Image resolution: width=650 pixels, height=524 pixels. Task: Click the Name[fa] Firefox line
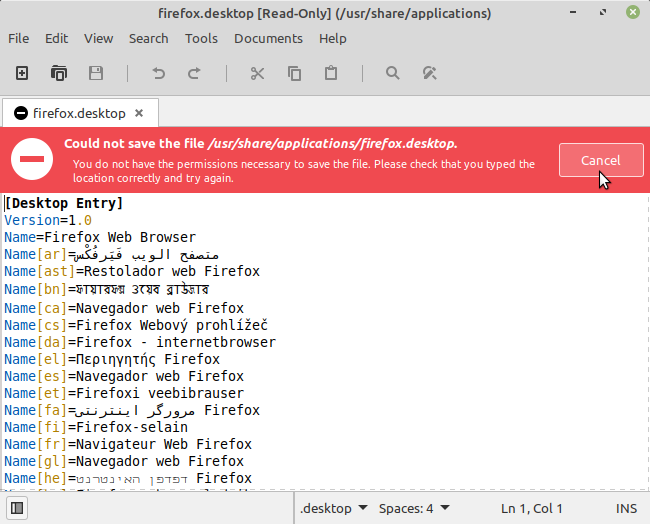click(132, 410)
